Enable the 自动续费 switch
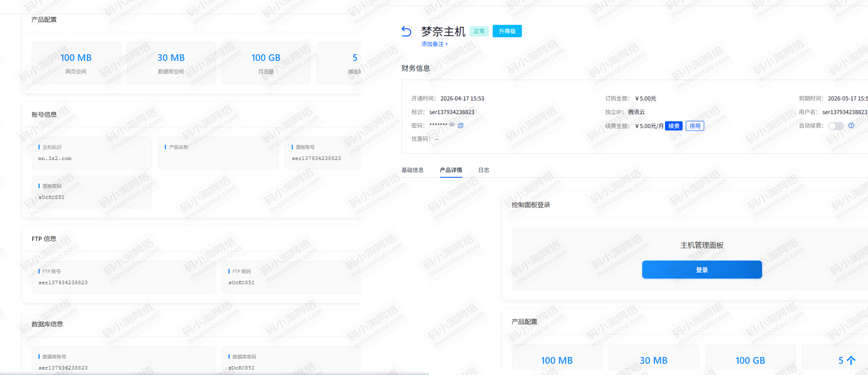868x375 pixels. point(835,126)
